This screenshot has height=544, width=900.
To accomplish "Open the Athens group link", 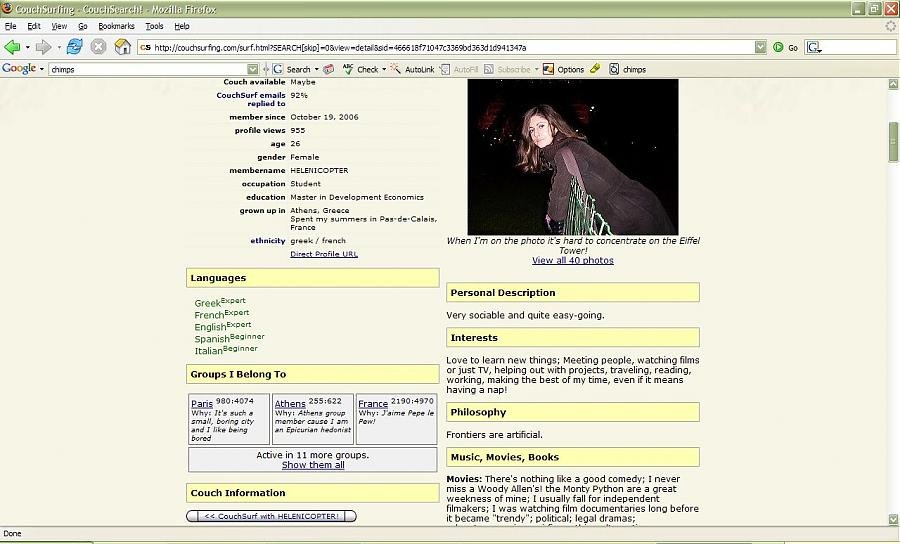I will click(x=290, y=403).
